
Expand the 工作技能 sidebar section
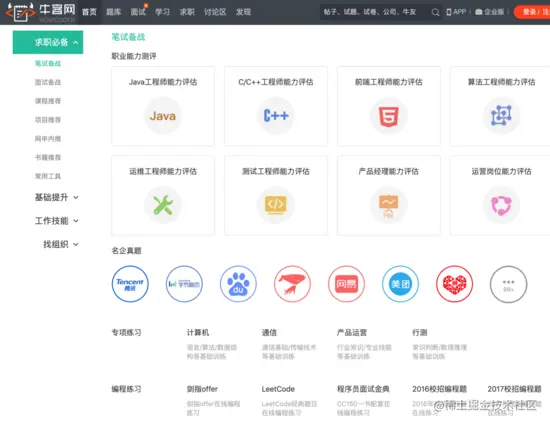[56, 221]
